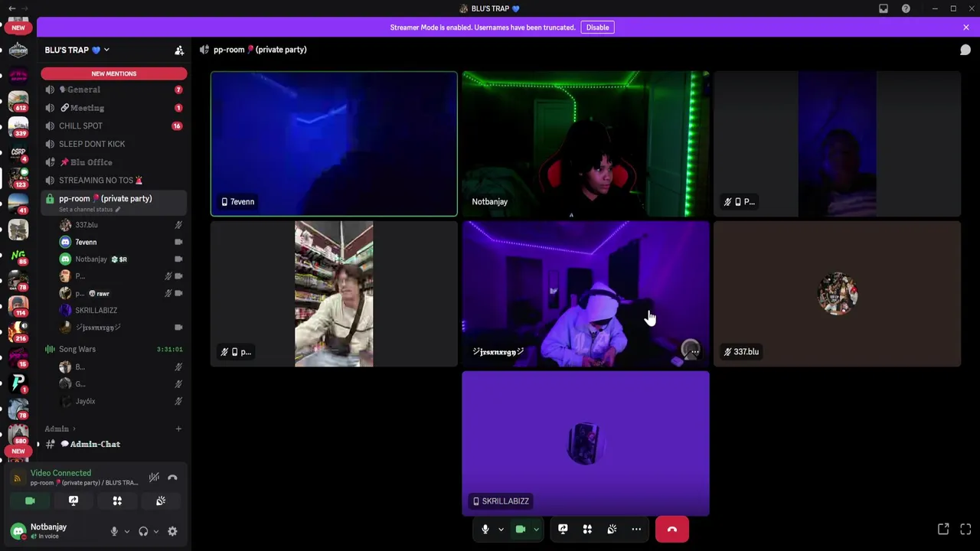Open the soundboard in the left voice panel
Screen dimensions: 980x551
coord(161,500)
